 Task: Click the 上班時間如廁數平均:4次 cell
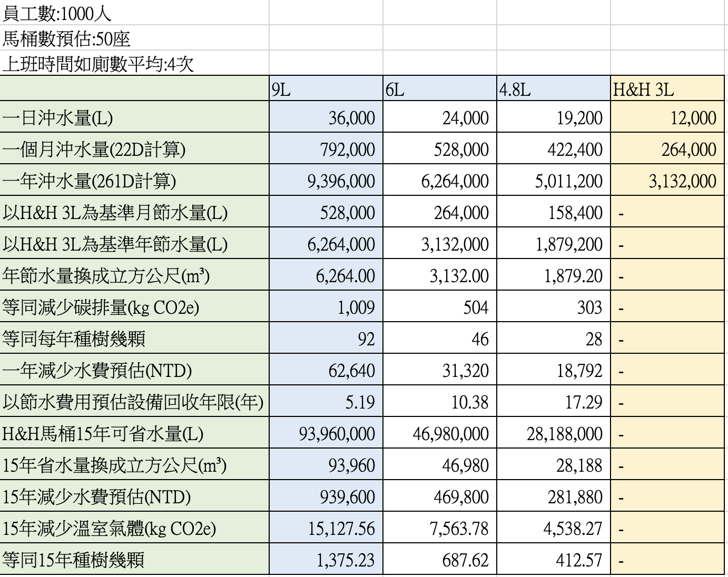click(134, 63)
